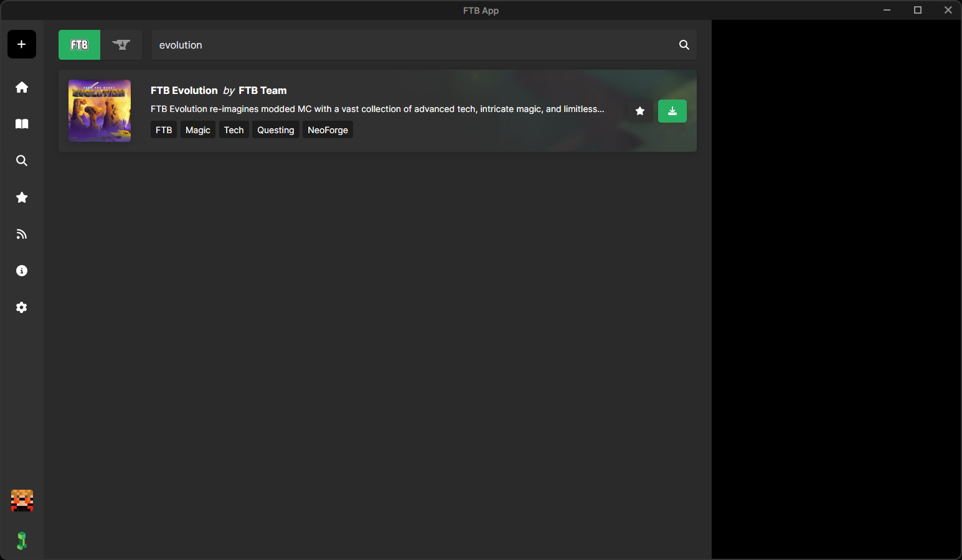Click the FTB Evolution pack thumbnail
The height and width of the screenshot is (560, 962).
tap(100, 111)
